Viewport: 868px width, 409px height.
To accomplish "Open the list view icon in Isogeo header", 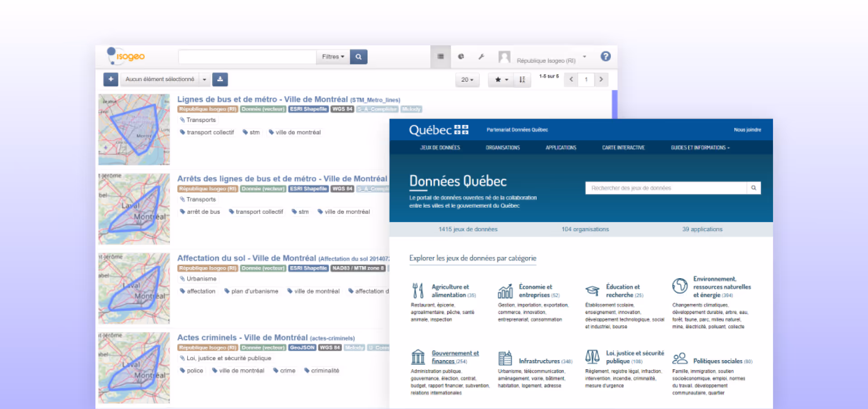I will [440, 57].
